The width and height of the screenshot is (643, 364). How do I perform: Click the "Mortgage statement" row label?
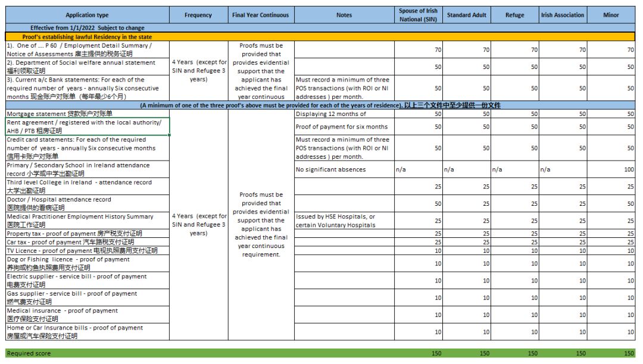pyautogui.click(x=87, y=114)
